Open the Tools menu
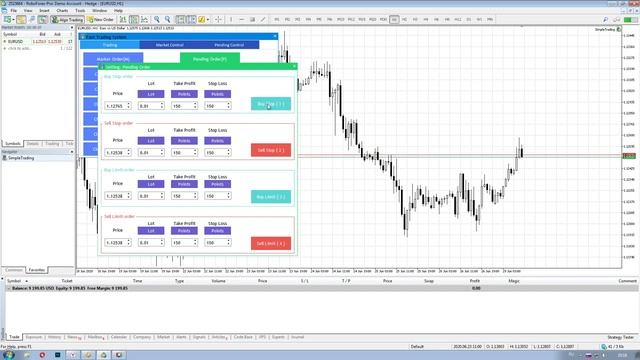This screenshot has height=360, width=640. pyautogui.click(x=80, y=10)
